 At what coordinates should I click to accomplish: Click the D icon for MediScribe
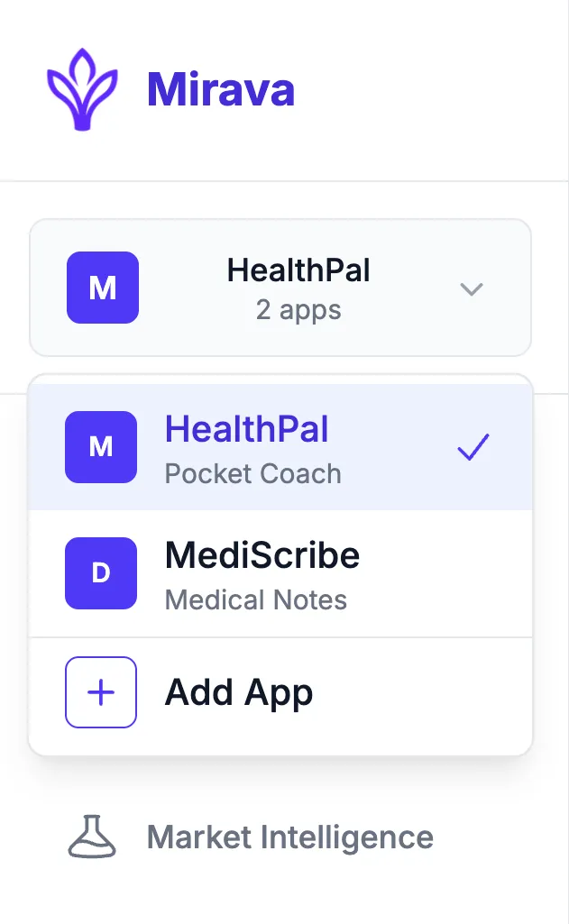pyautogui.click(x=101, y=573)
